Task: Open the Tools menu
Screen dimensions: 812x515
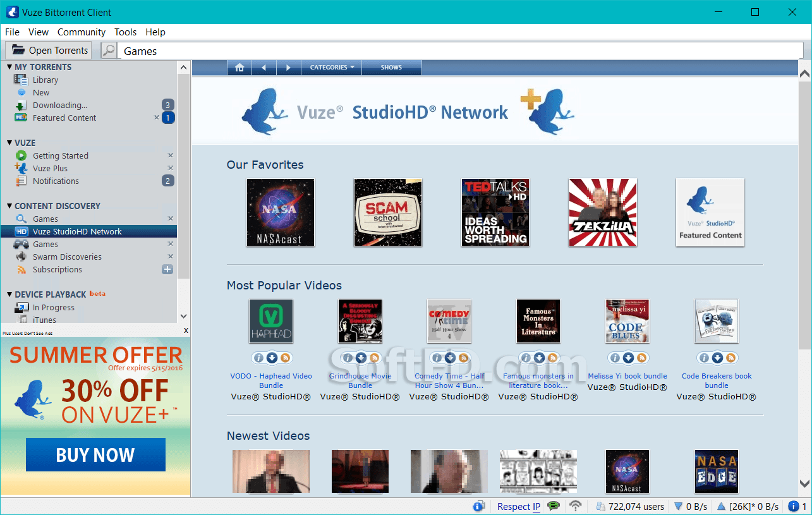Action: pos(125,32)
